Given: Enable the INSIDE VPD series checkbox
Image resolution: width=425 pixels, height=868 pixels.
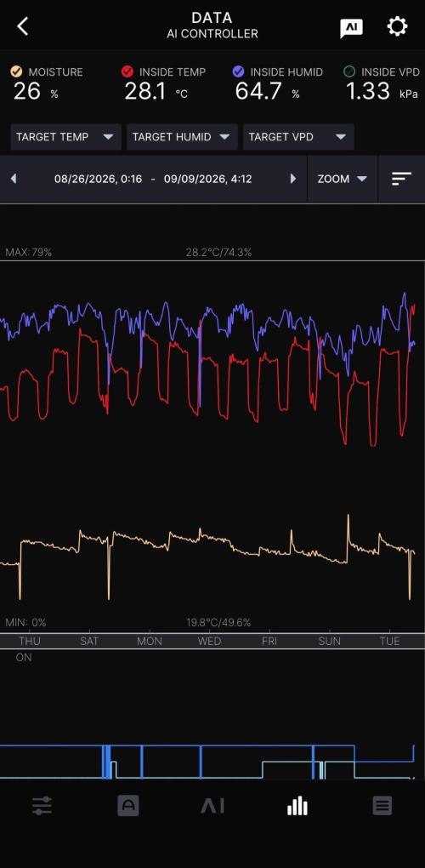Looking at the screenshot, I should (349, 71).
